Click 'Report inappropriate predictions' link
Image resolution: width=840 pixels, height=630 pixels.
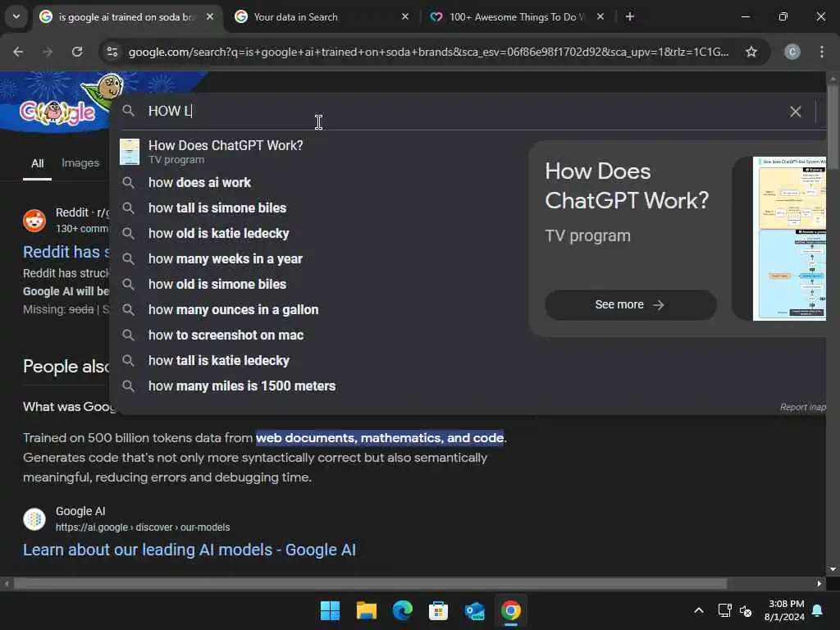[x=802, y=407]
